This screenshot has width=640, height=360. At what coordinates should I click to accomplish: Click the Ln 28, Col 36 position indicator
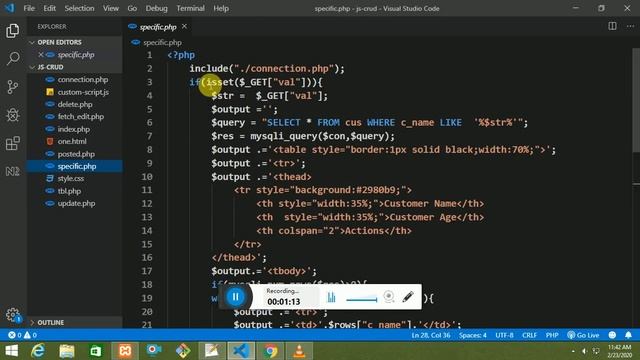click(x=431, y=335)
